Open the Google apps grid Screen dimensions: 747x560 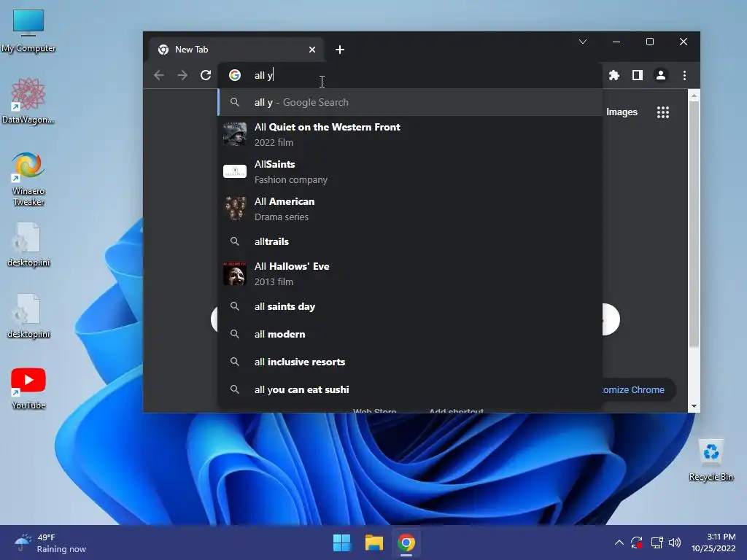pyautogui.click(x=662, y=112)
